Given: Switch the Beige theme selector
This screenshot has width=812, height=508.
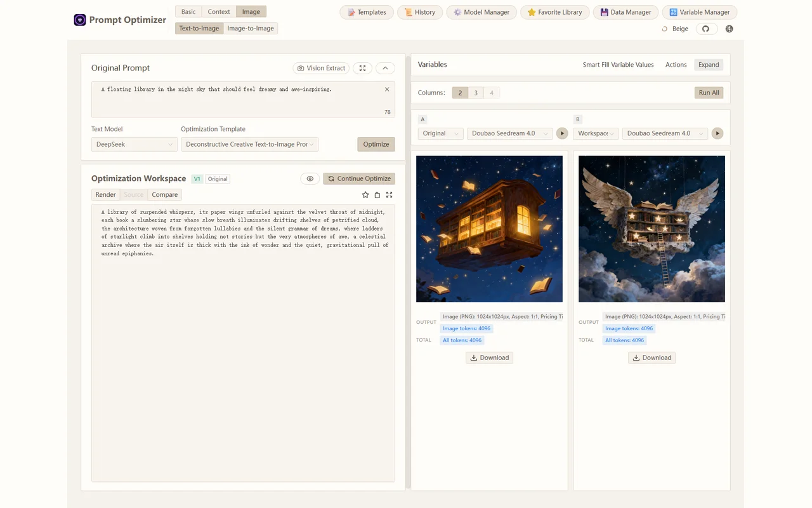Looking at the screenshot, I should (675, 29).
